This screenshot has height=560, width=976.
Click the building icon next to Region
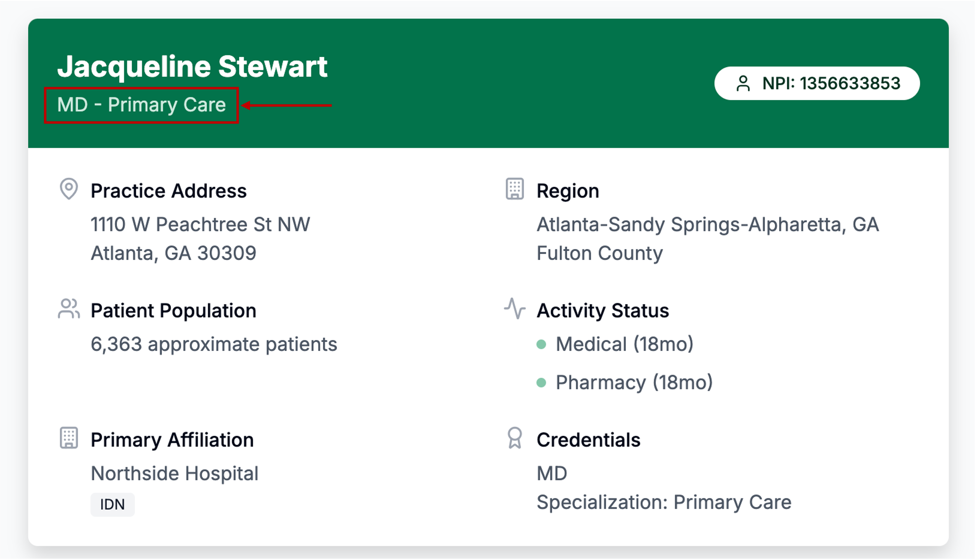(x=515, y=189)
